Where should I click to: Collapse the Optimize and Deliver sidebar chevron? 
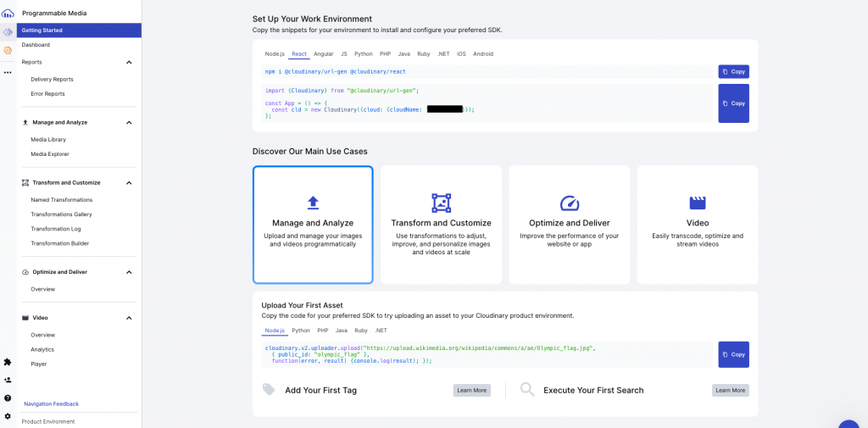coord(129,272)
